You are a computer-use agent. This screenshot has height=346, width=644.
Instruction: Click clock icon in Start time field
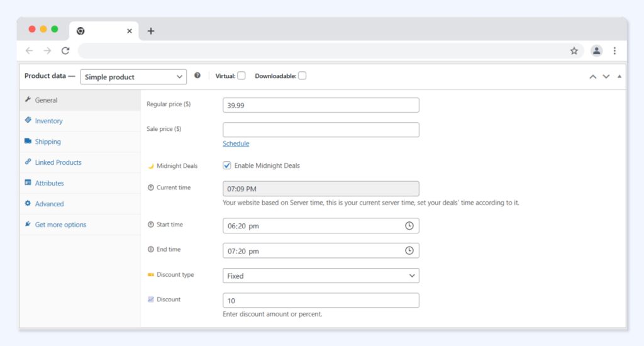(409, 226)
